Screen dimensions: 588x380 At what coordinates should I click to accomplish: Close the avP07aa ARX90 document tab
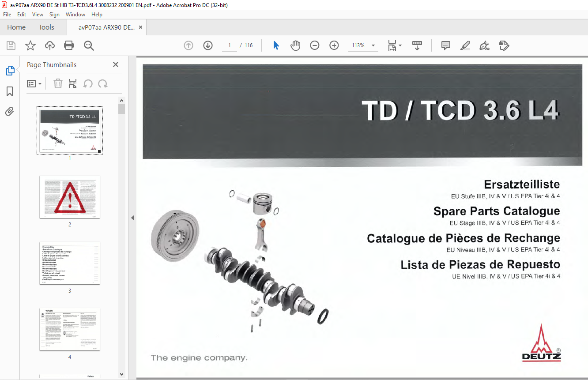(140, 27)
